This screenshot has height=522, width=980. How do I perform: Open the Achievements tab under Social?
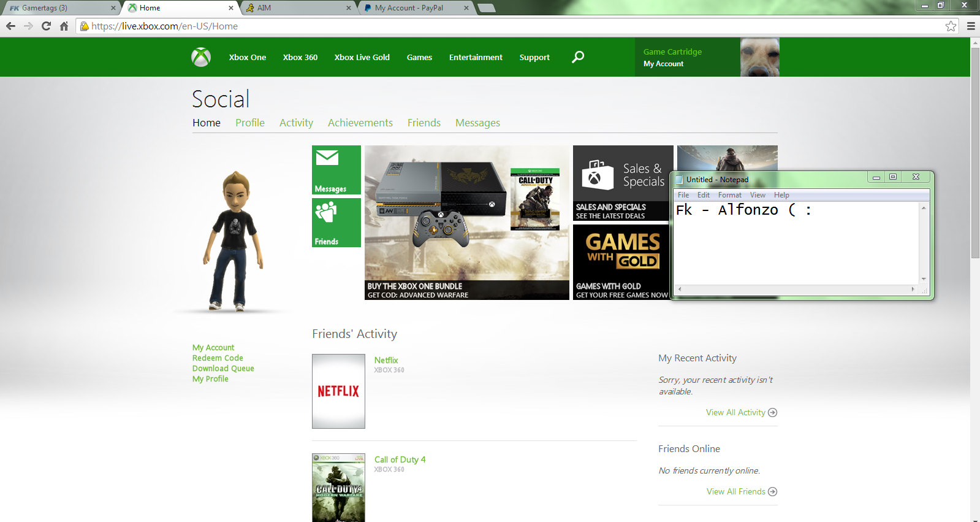pyautogui.click(x=360, y=123)
